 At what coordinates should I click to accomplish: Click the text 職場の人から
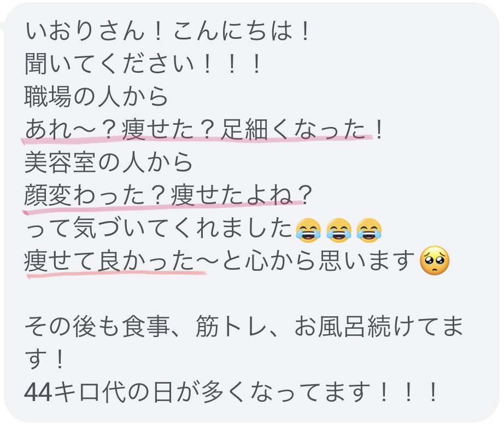[96, 96]
